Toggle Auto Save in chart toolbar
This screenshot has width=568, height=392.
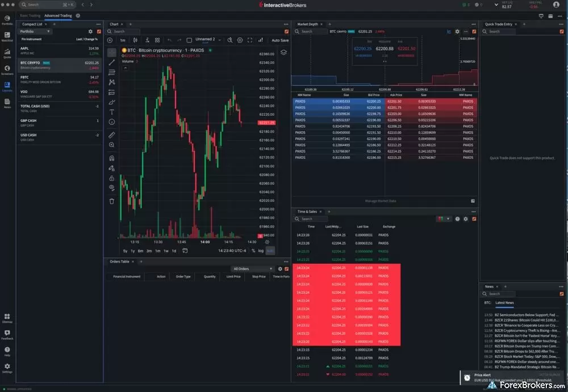(x=280, y=40)
